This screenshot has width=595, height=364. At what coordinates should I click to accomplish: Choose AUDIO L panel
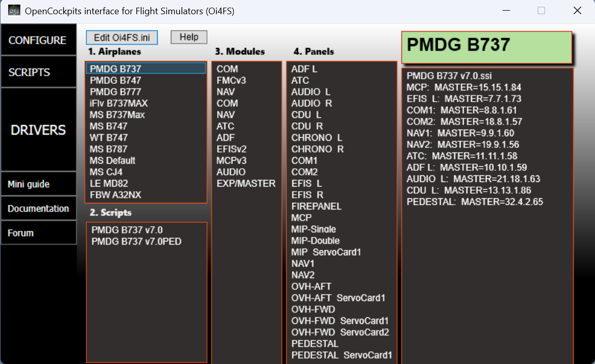311,92
